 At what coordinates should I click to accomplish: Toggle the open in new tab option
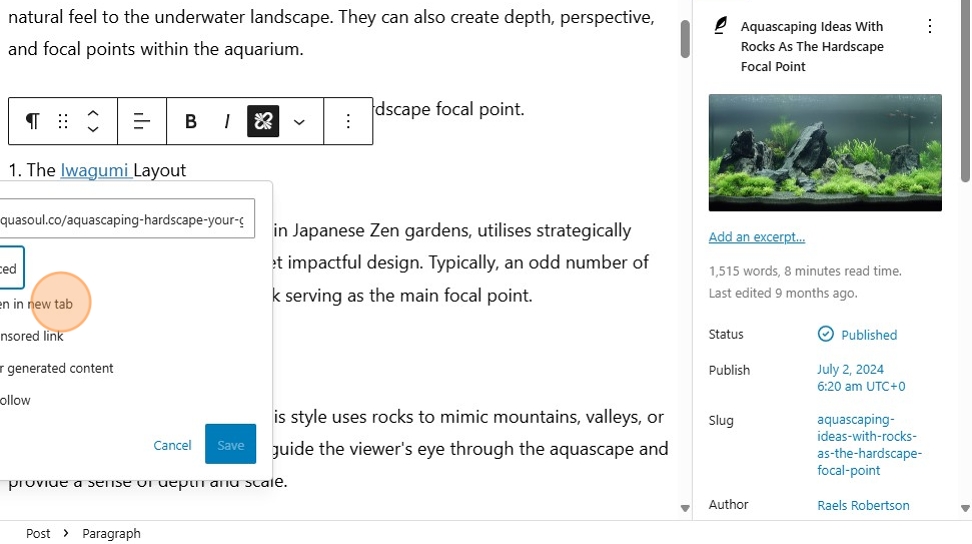[40, 304]
